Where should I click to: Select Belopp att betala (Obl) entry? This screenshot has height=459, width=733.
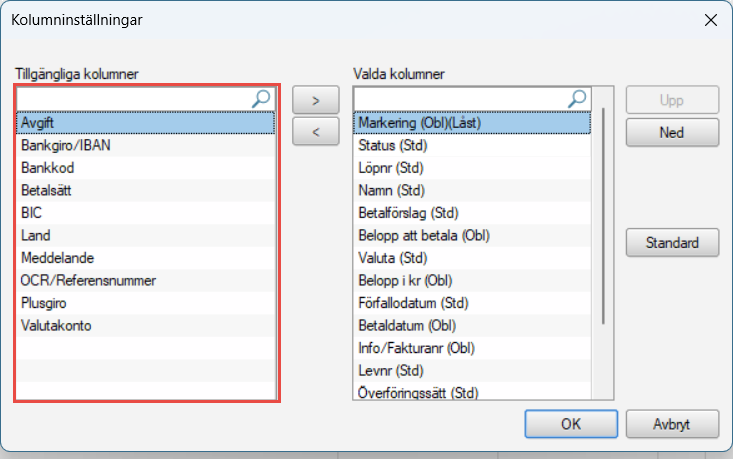click(472, 236)
